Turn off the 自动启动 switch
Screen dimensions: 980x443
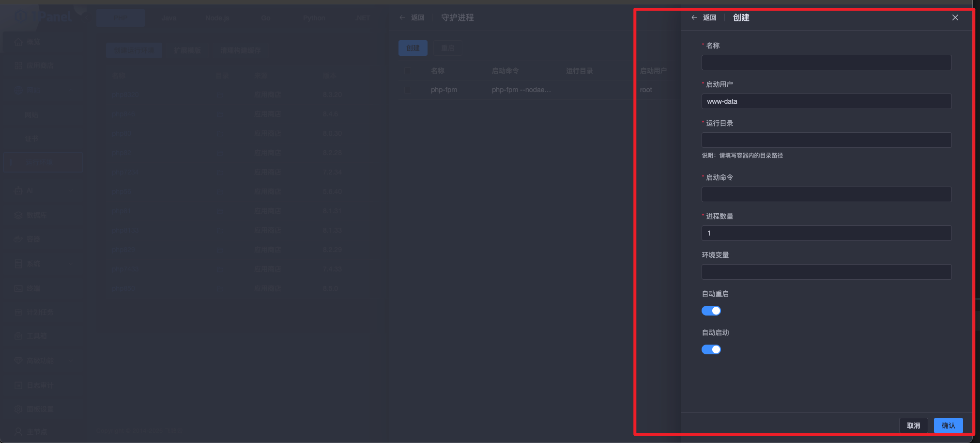[x=711, y=349]
